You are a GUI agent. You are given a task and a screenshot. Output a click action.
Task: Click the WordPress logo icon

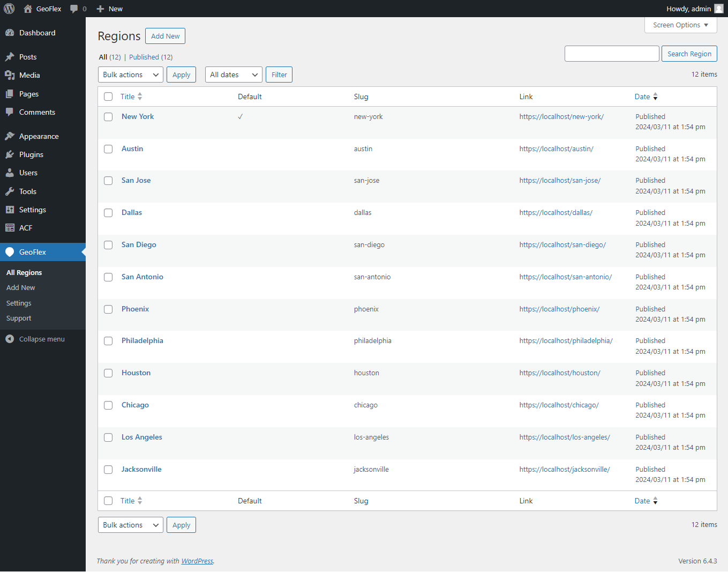point(9,9)
